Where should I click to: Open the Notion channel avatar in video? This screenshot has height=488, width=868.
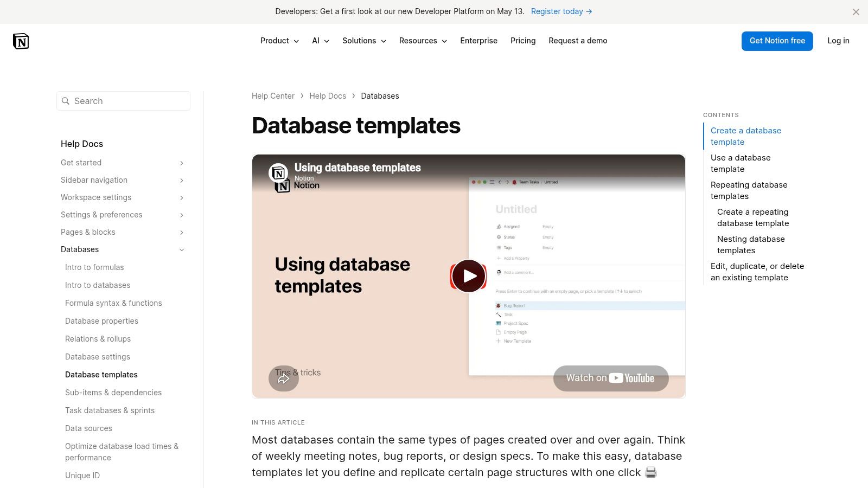278,173
